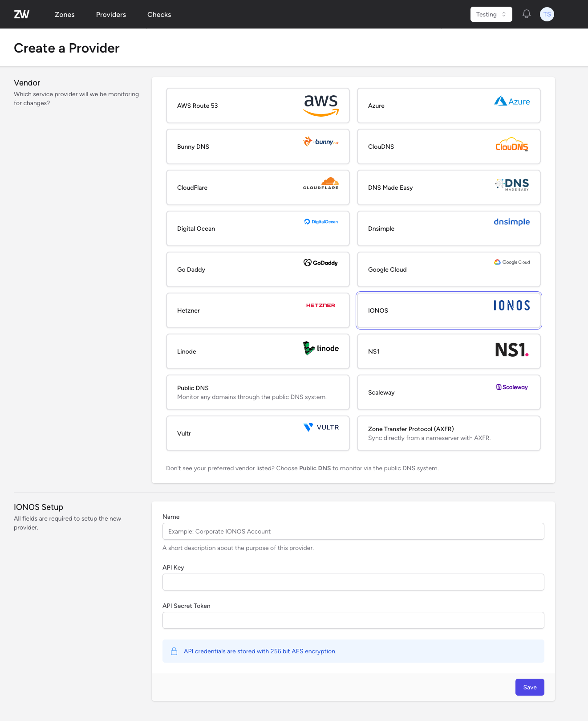Image resolution: width=588 pixels, height=721 pixels.
Task: Click the Scaleway vendor label text
Action: [381, 392]
